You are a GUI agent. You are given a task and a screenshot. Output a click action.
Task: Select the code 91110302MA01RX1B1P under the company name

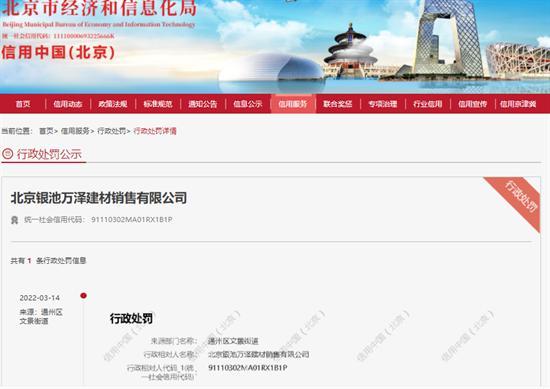132,220
